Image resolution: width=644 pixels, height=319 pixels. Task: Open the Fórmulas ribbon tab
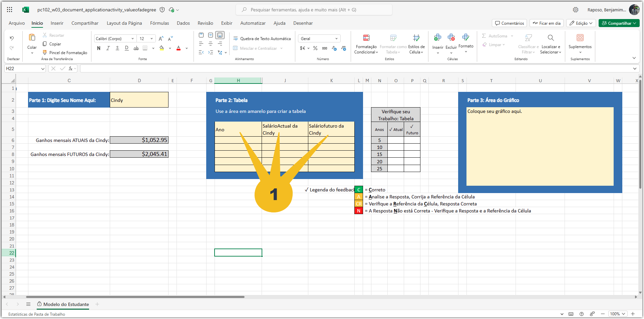(159, 23)
